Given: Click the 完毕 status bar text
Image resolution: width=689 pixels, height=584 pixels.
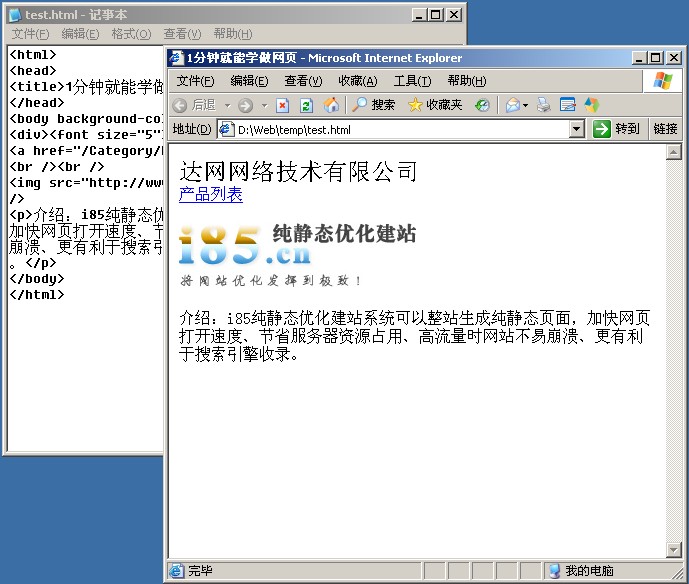Looking at the screenshot, I should click(200, 571).
